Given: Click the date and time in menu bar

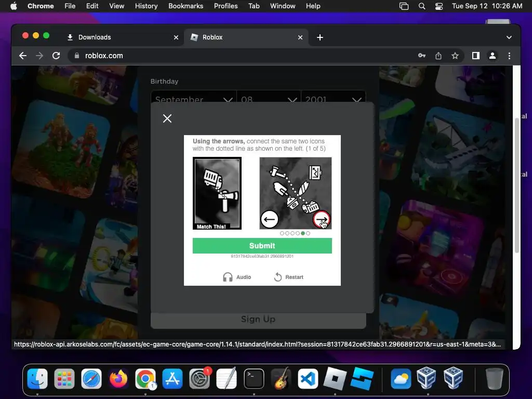Looking at the screenshot, I should [x=487, y=6].
